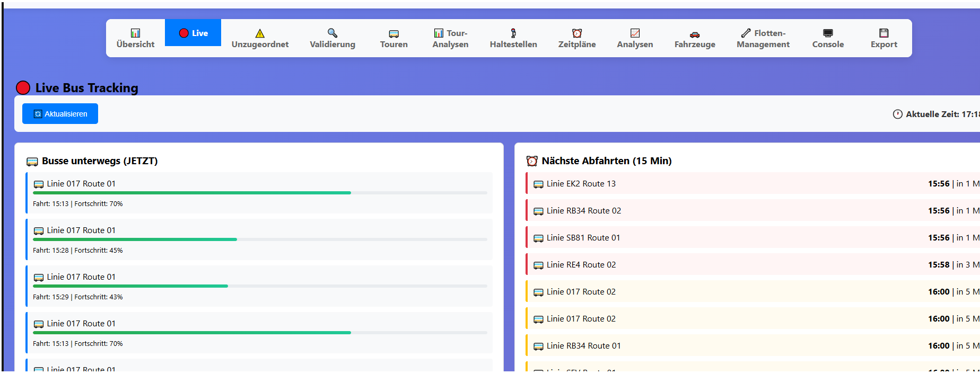Open the Übersicht tab
This screenshot has height=374, width=980.
pyautogui.click(x=135, y=38)
